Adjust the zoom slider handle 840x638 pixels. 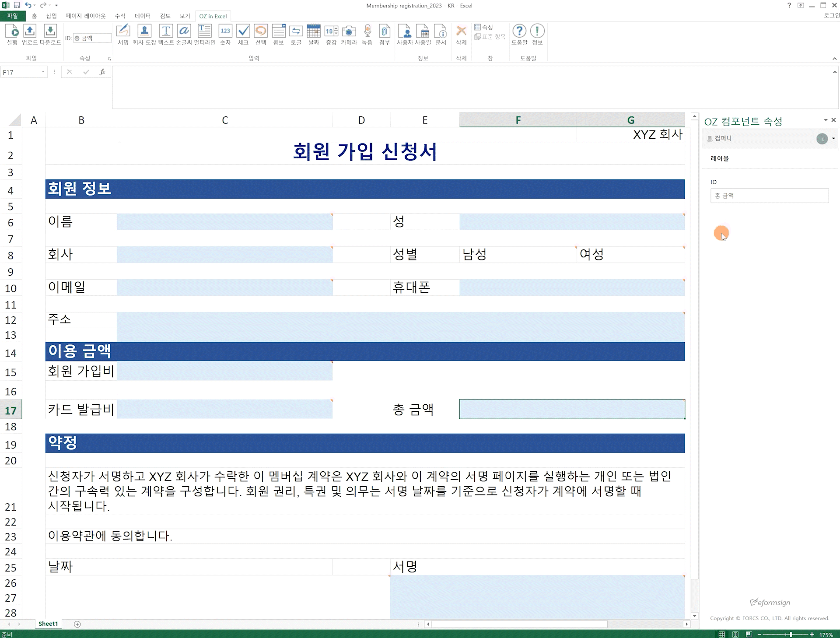tap(791, 634)
